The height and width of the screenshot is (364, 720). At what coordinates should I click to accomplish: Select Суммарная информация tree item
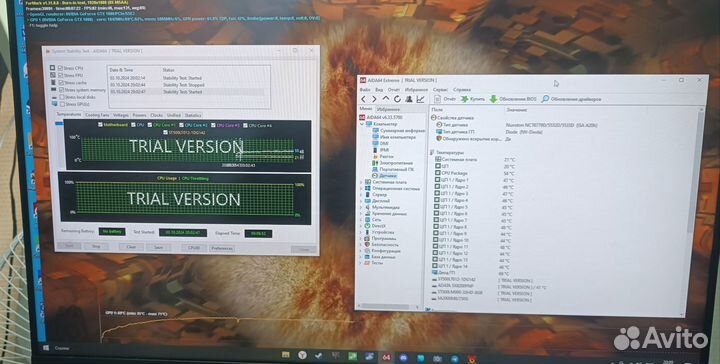point(399,130)
